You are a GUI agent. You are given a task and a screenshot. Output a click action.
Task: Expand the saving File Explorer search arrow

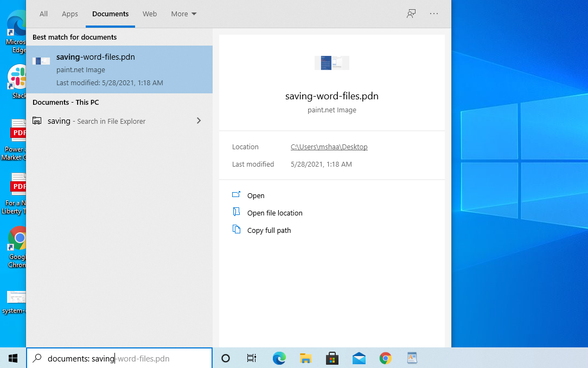[199, 121]
